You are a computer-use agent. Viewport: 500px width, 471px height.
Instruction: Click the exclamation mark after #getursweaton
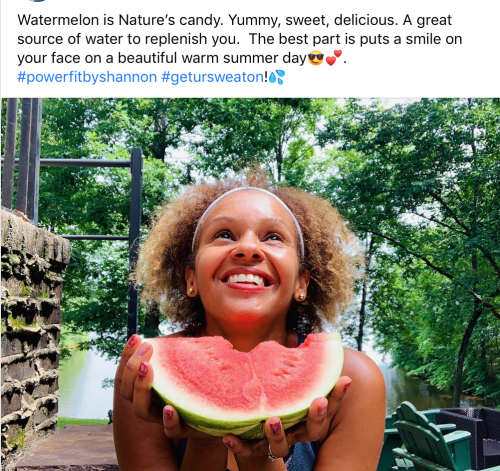(x=266, y=77)
